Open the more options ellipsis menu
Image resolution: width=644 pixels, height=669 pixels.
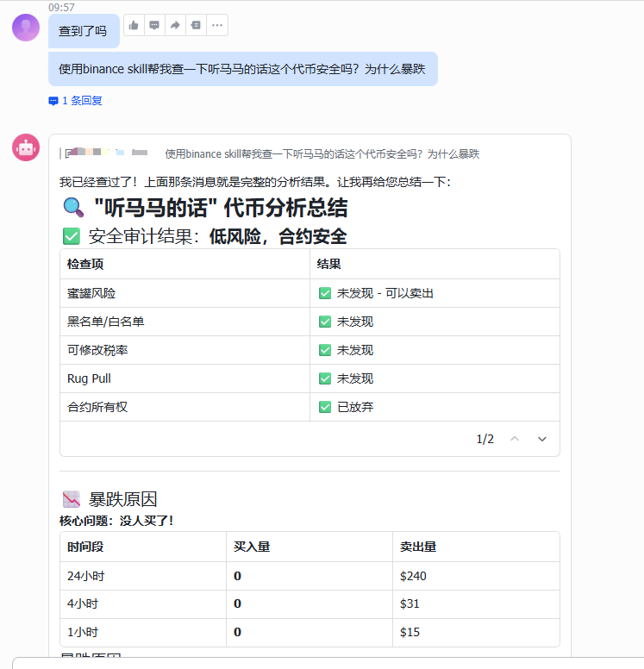coord(216,26)
